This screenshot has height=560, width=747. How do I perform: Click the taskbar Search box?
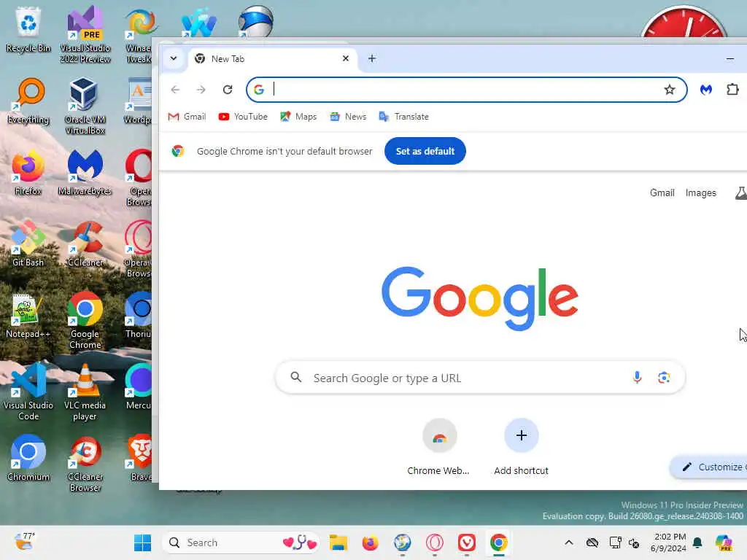pyautogui.click(x=241, y=542)
